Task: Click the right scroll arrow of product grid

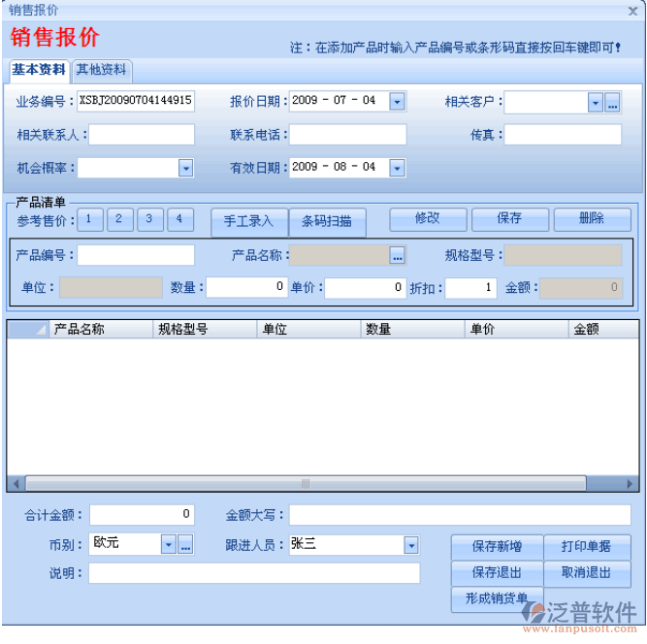Action: tap(630, 483)
